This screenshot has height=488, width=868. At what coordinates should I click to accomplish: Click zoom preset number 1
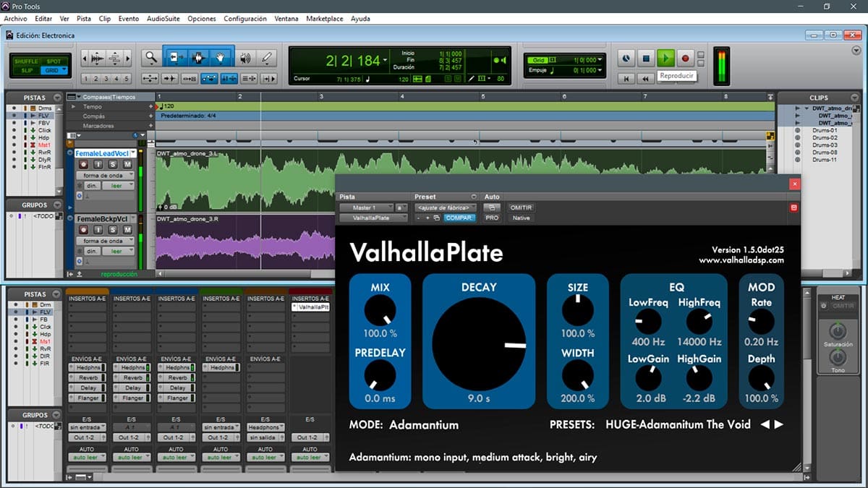point(87,79)
